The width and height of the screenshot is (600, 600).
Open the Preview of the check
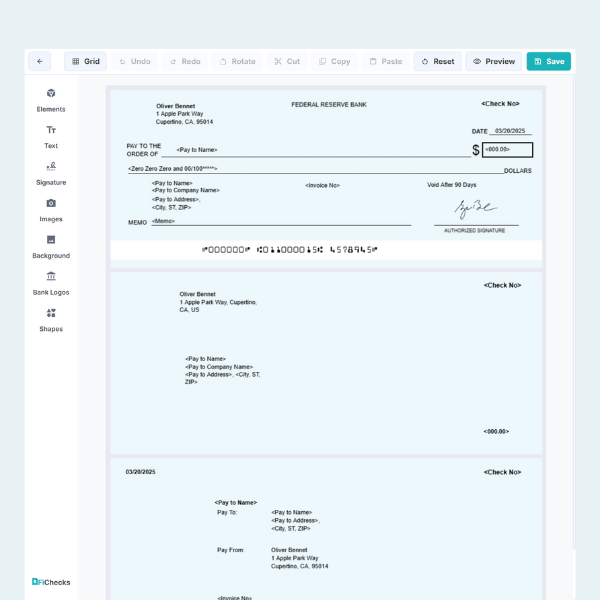click(494, 61)
